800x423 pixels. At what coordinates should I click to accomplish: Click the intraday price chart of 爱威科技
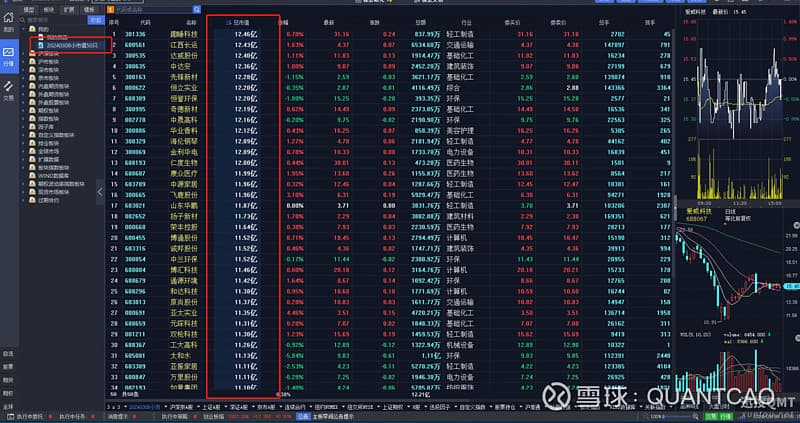click(738, 80)
